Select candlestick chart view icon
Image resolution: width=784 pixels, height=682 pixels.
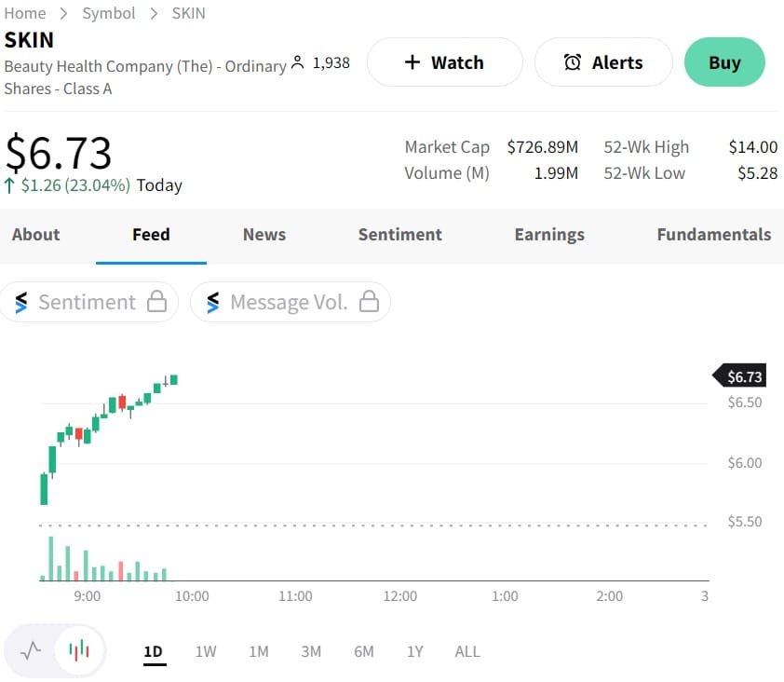coord(80,649)
